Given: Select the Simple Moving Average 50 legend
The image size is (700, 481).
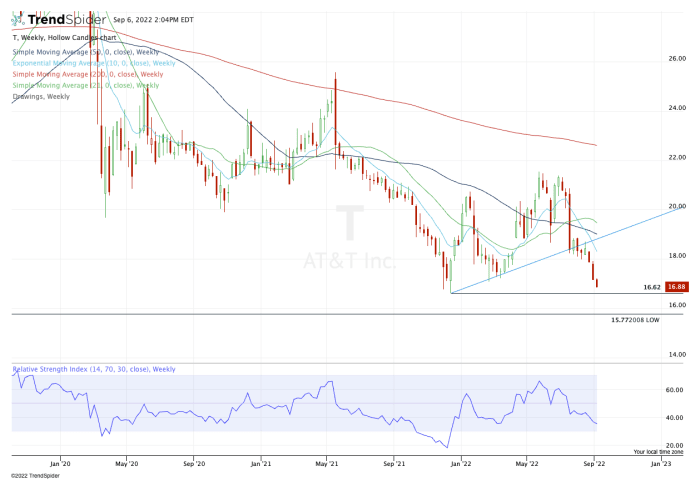Looking at the screenshot, I should 86,52.
